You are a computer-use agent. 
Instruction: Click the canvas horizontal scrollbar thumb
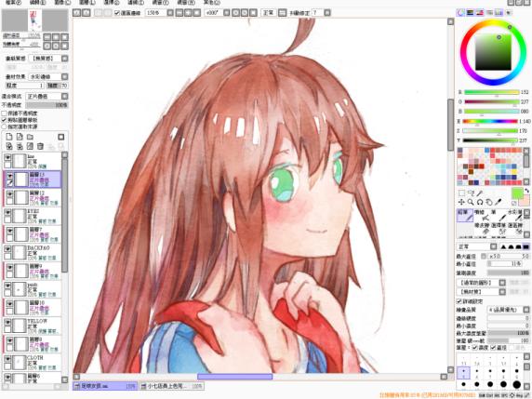(x=234, y=377)
